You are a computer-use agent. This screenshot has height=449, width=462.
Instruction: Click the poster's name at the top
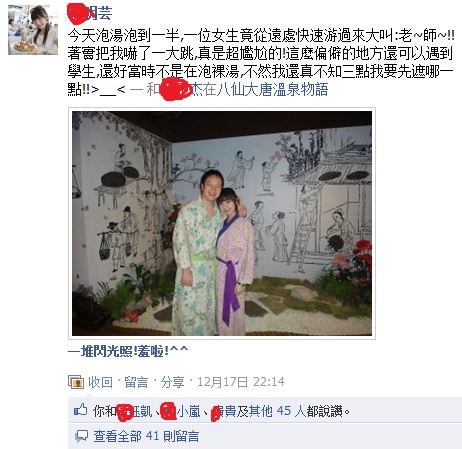90,13
